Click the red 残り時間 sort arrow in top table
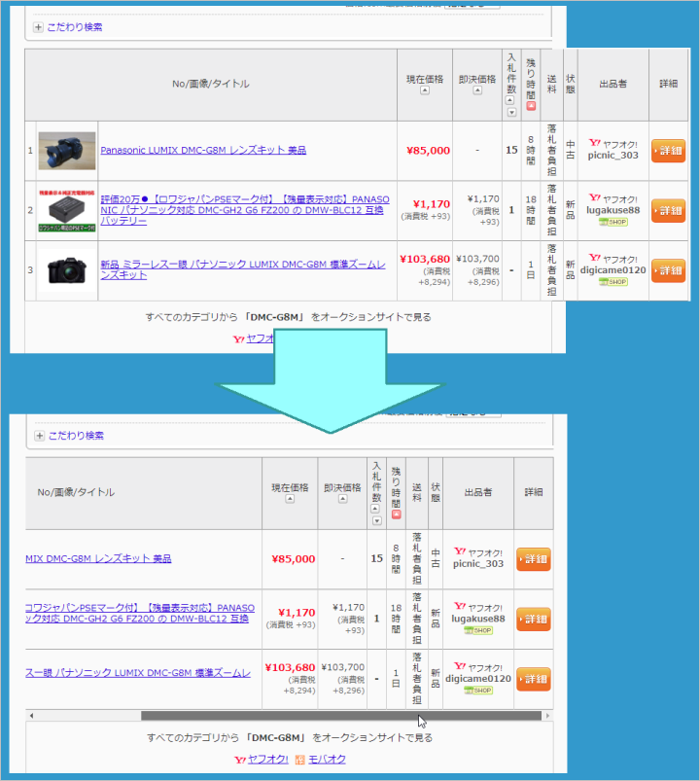The width and height of the screenshot is (700, 781). (531, 106)
